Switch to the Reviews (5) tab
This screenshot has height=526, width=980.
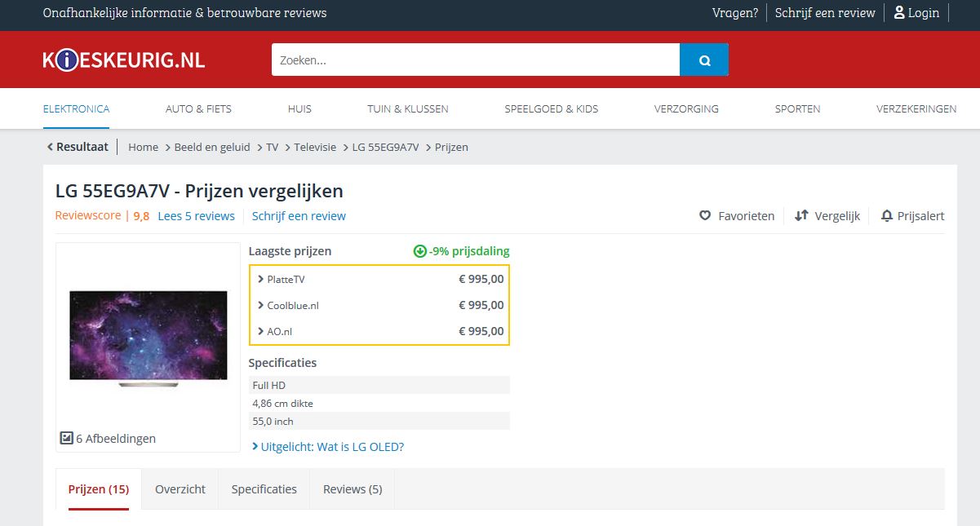point(353,489)
